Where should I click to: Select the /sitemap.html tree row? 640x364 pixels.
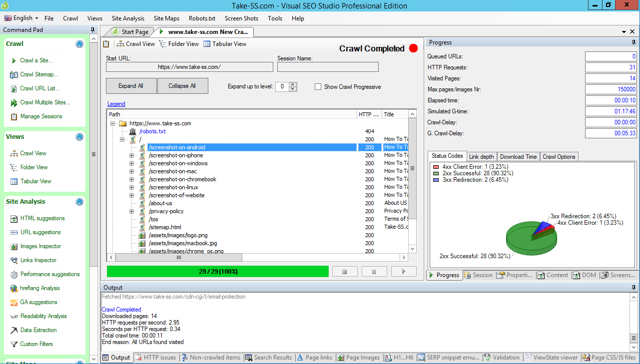(x=164, y=227)
